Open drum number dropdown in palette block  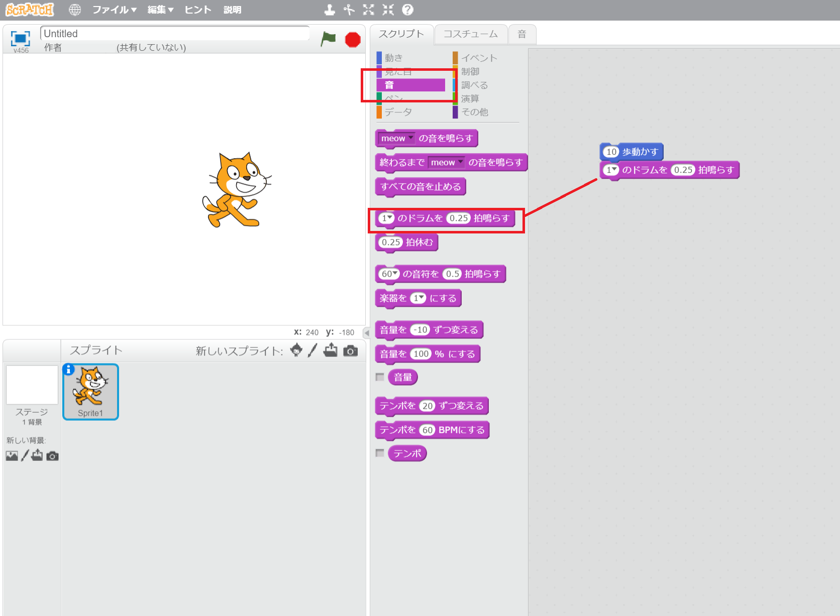(x=387, y=218)
